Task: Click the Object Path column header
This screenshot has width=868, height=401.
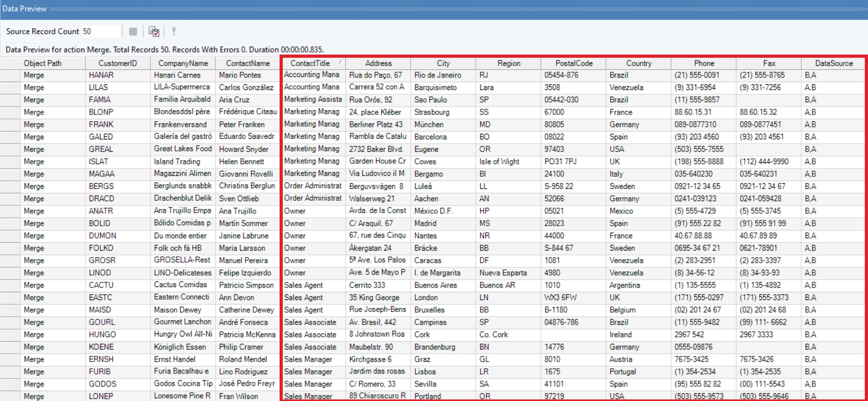Action: pyautogui.click(x=43, y=63)
